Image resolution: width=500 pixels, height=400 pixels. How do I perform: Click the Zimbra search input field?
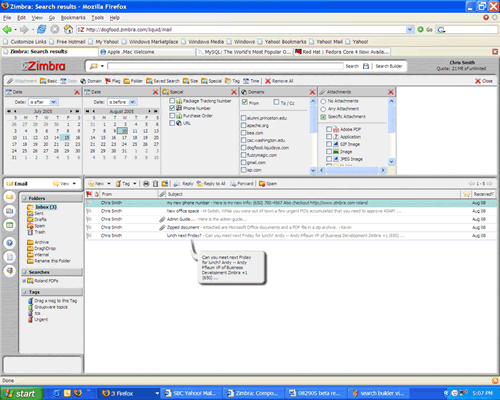click(225, 66)
